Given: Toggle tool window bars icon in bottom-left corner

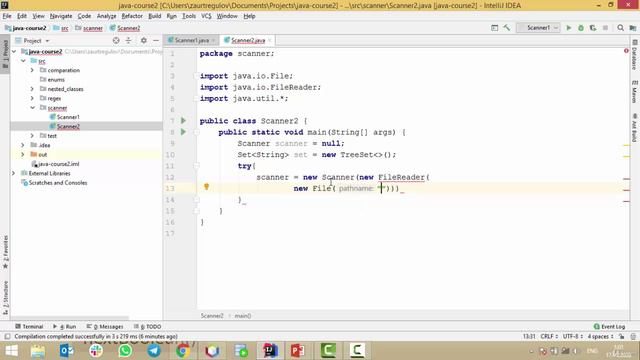Looking at the screenshot, I should [7, 337].
